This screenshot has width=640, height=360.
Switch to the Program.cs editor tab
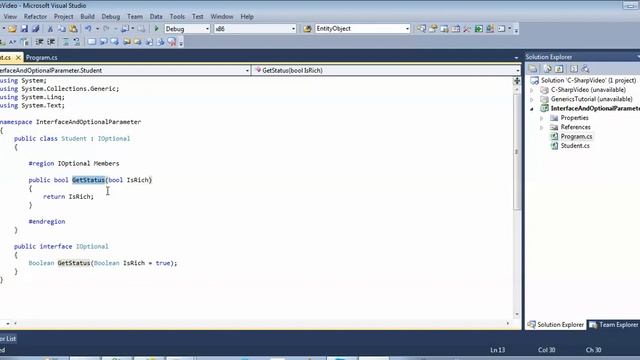[x=41, y=58]
